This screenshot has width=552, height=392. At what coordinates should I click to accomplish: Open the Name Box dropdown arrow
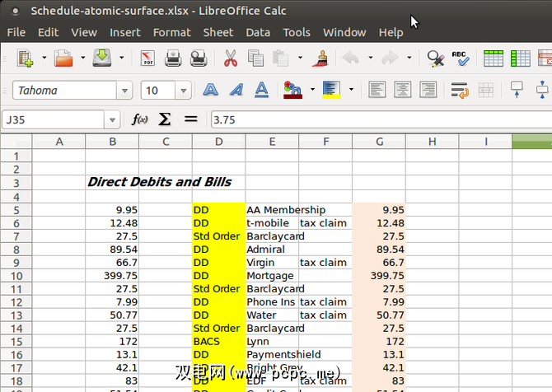click(x=112, y=120)
